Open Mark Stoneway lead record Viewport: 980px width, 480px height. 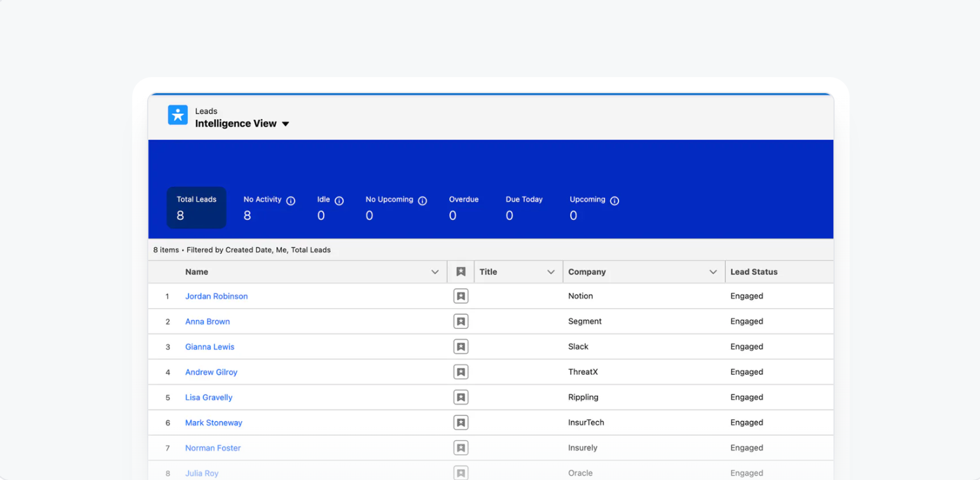(x=214, y=423)
